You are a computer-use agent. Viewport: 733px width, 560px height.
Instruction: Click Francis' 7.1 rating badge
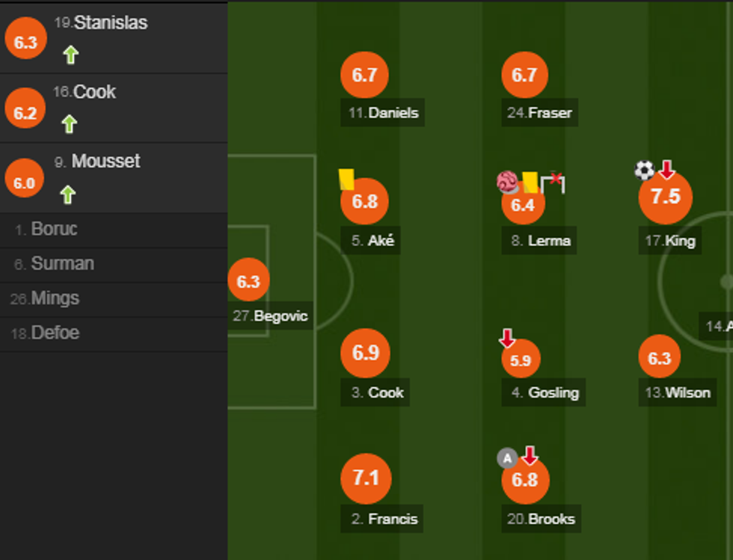366,479
